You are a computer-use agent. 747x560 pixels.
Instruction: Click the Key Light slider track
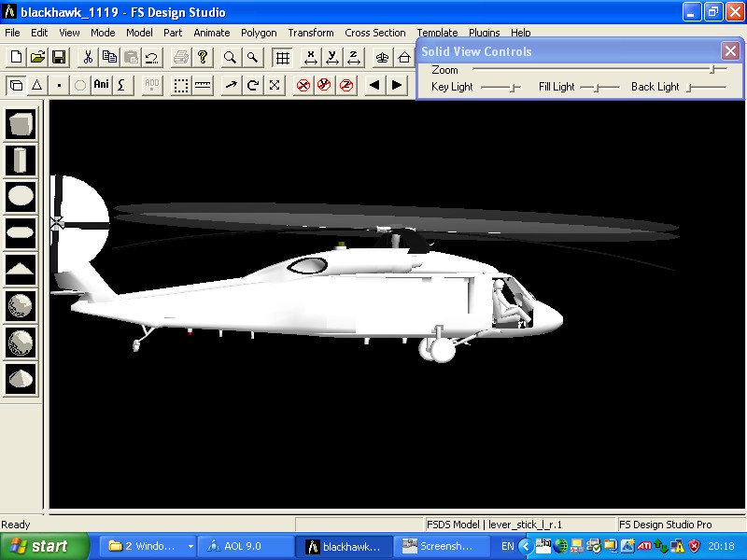click(501, 87)
